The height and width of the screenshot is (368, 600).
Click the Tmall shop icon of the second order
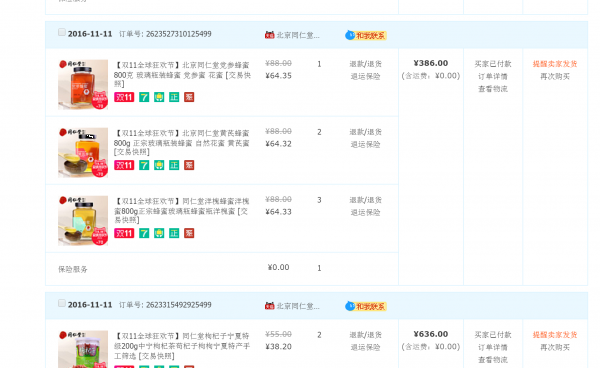(x=269, y=306)
